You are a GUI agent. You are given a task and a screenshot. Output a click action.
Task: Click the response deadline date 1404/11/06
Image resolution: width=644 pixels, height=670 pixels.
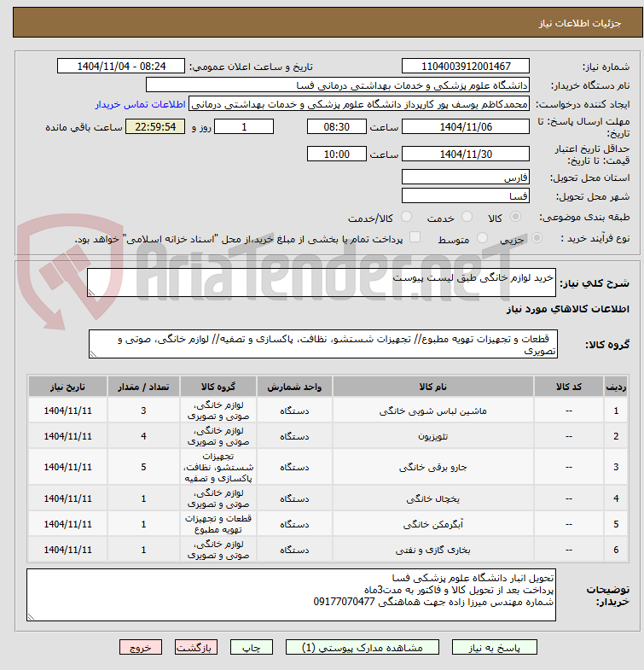pos(466,127)
